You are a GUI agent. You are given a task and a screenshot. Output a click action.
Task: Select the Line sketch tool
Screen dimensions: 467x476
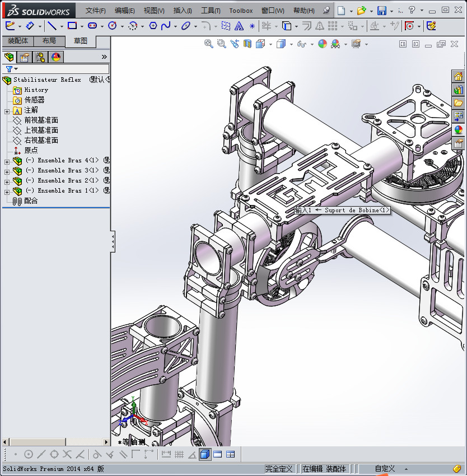tap(52, 26)
